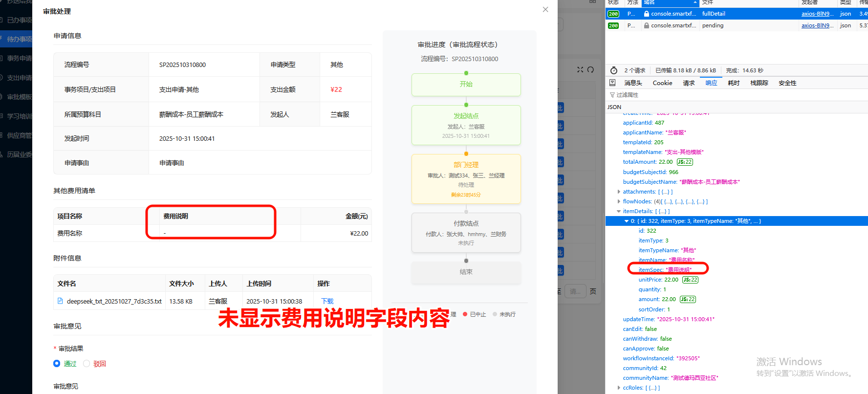Click the SP202510310800 value in 申请信息 table
The width and height of the screenshot is (868, 394).
tap(182, 65)
